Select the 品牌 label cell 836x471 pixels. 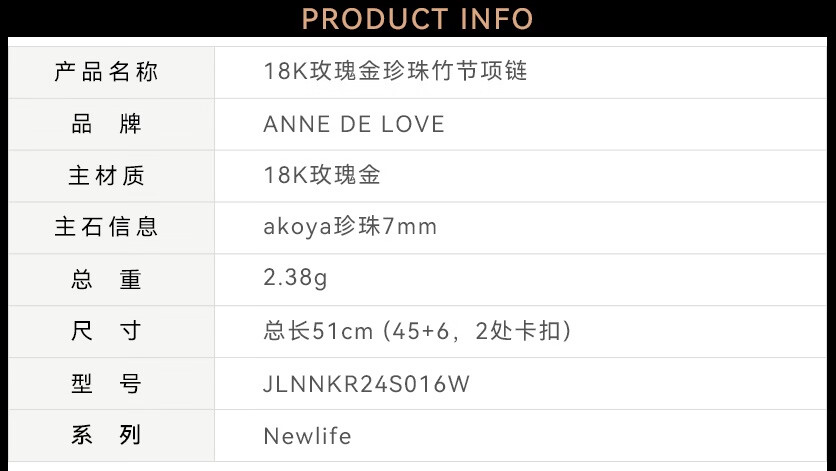(x=107, y=124)
